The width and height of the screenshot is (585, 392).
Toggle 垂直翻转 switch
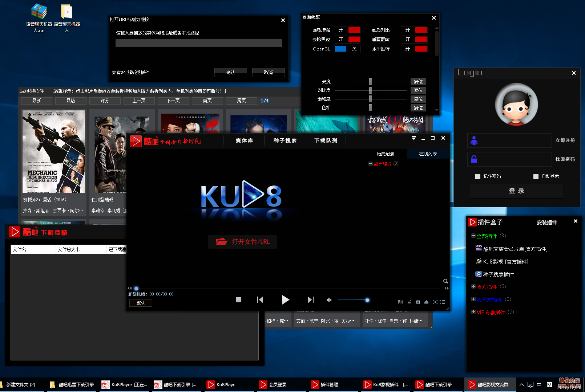(414, 40)
